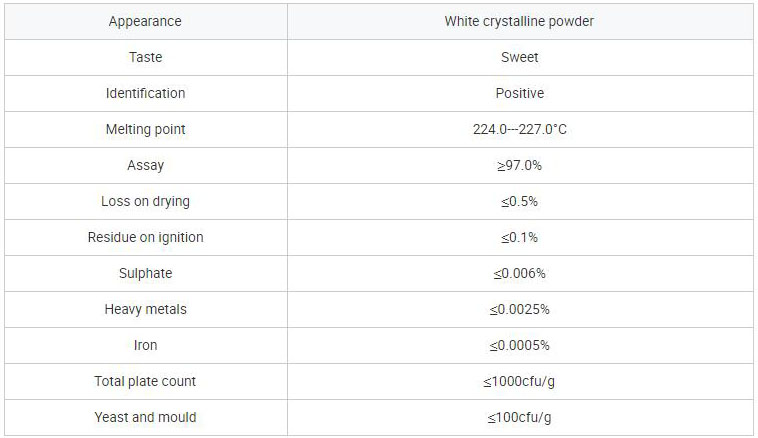Select the 224.0---227.0°C value

[519, 129]
